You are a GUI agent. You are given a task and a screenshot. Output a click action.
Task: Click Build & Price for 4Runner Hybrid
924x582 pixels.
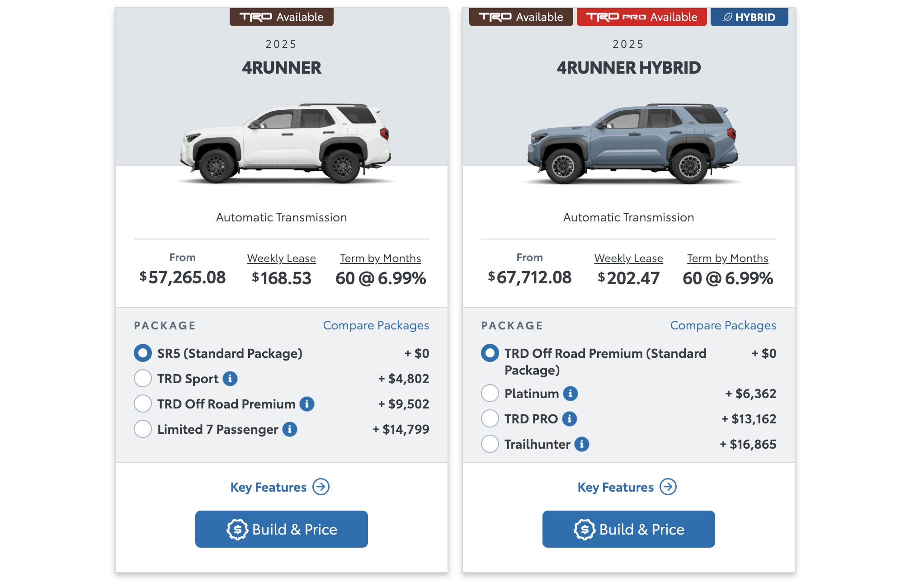pyautogui.click(x=628, y=529)
